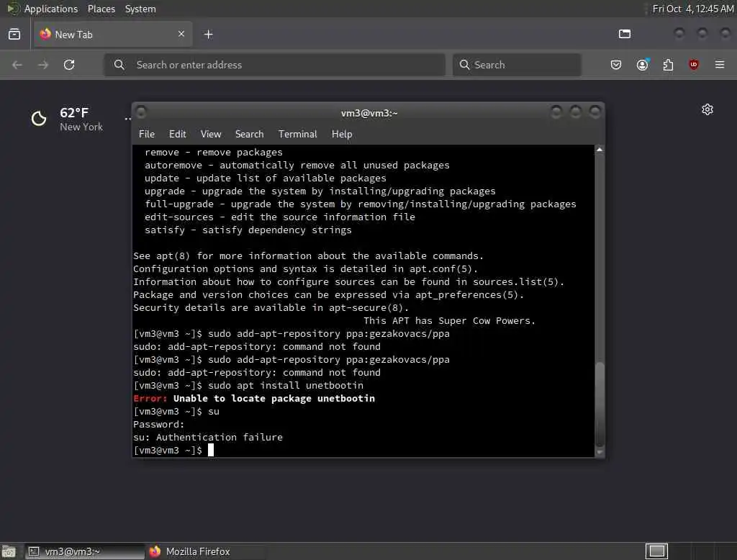Click the terminal scrollbar up arrow
The image size is (737, 560).
[600, 150]
